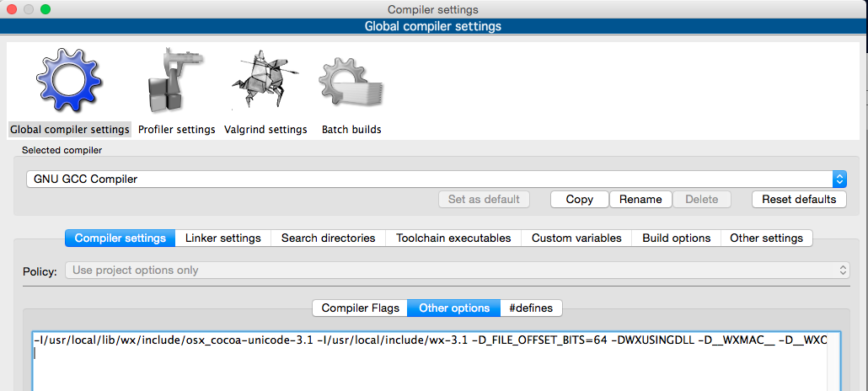The image size is (868, 391).
Task: Open the GNU GCC Compiler dropdown
Action: [x=437, y=179]
